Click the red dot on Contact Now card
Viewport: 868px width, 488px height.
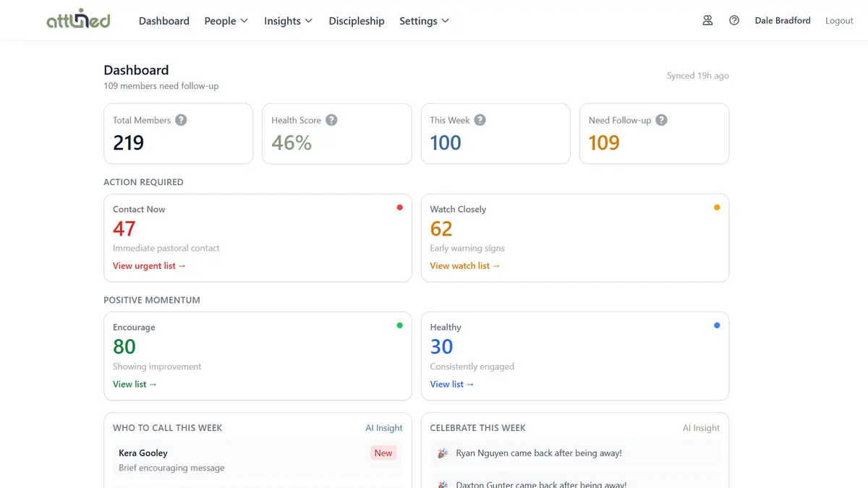pos(399,207)
